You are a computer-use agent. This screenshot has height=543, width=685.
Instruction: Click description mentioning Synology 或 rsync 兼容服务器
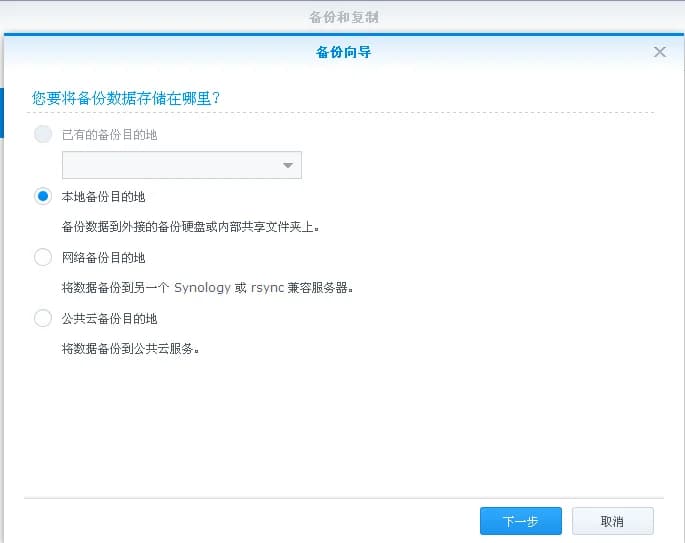207,288
